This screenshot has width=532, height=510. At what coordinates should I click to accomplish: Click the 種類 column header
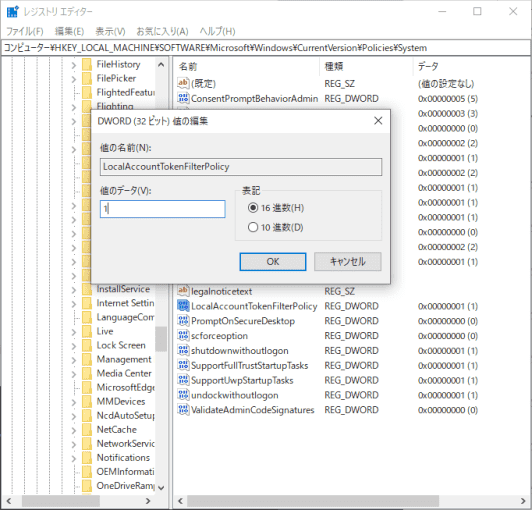click(x=366, y=66)
